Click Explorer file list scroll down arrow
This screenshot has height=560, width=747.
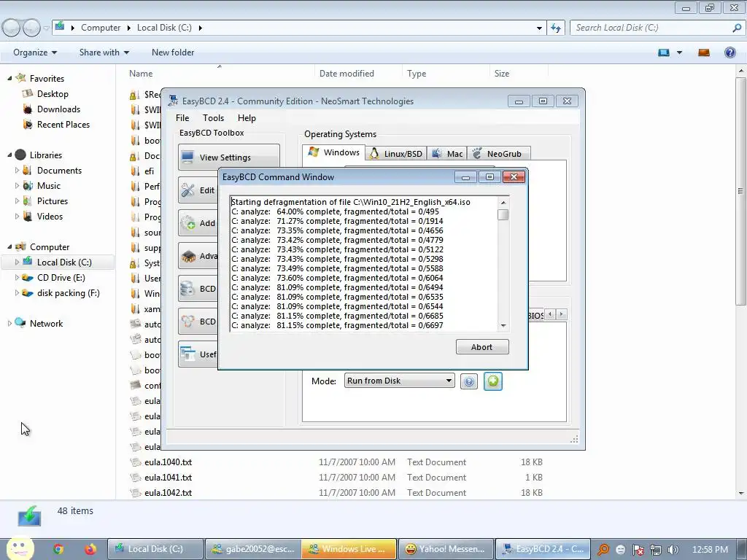click(x=741, y=494)
